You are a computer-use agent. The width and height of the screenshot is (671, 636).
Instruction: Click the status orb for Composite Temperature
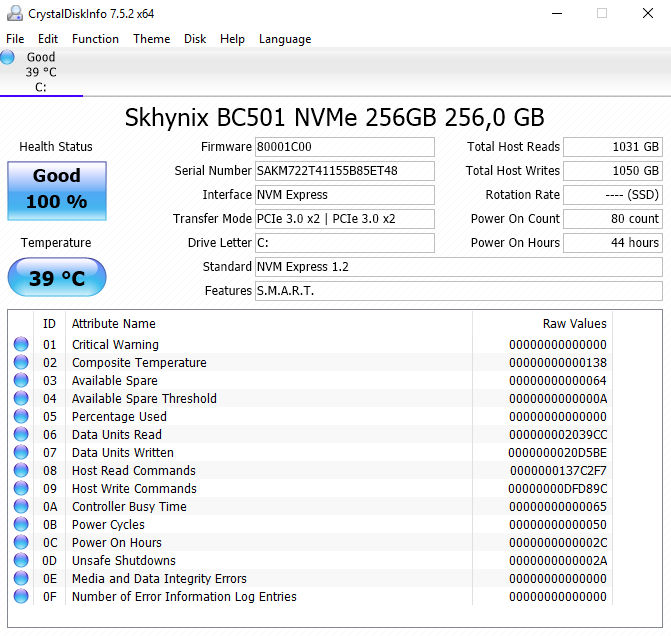click(x=21, y=363)
